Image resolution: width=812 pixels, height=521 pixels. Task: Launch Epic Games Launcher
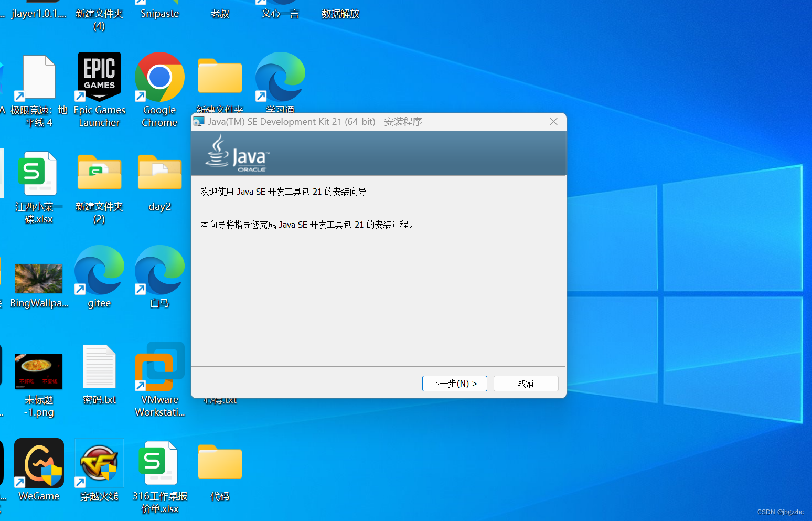(x=99, y=77)
